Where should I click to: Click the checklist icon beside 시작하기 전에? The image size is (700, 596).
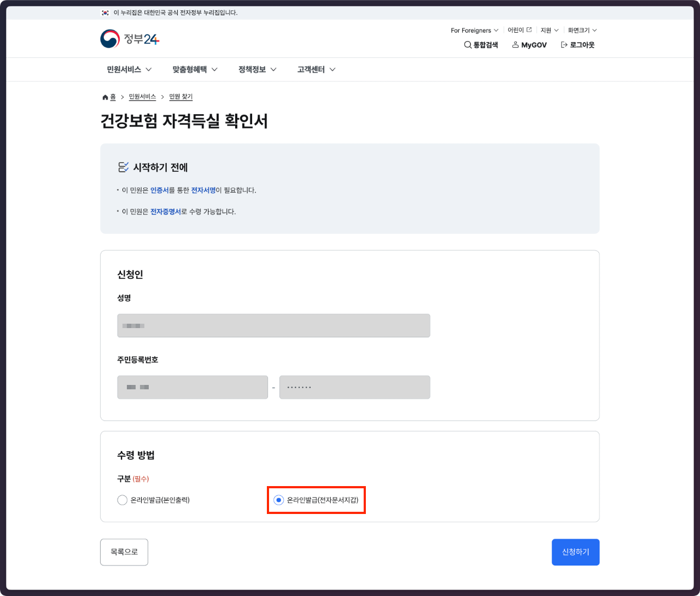(x=123, y=167)
